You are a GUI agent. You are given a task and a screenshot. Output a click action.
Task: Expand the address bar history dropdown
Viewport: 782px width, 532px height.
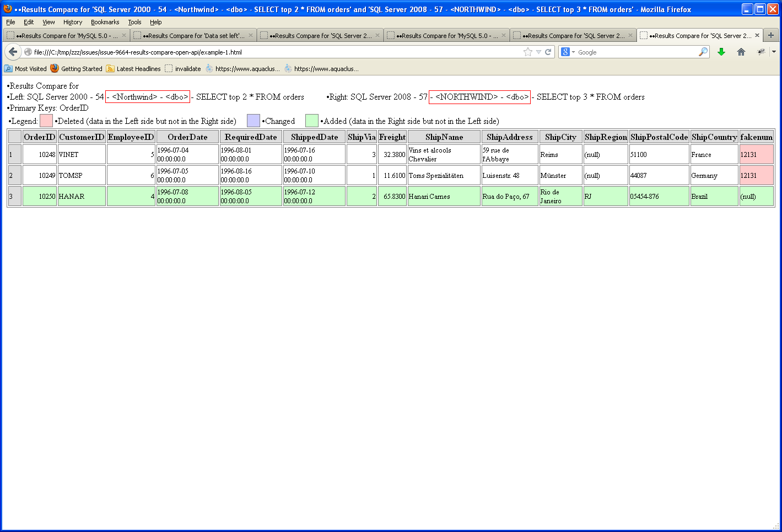(x=538, y=52)
